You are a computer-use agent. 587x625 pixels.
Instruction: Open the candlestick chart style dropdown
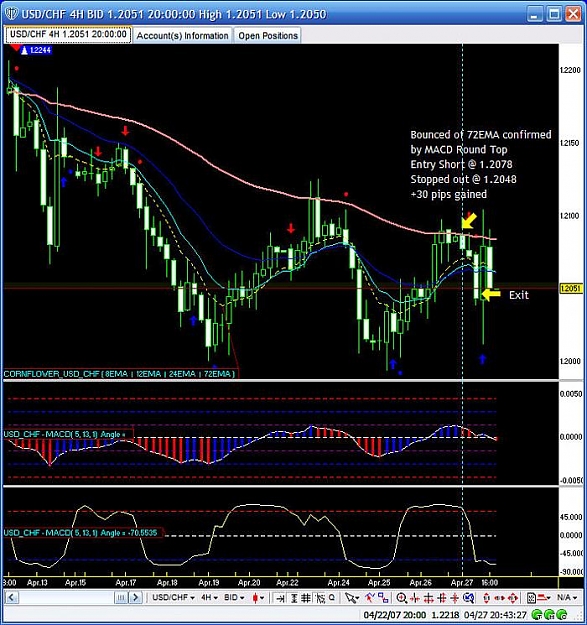pyautogui.click(x=258, y=597)
